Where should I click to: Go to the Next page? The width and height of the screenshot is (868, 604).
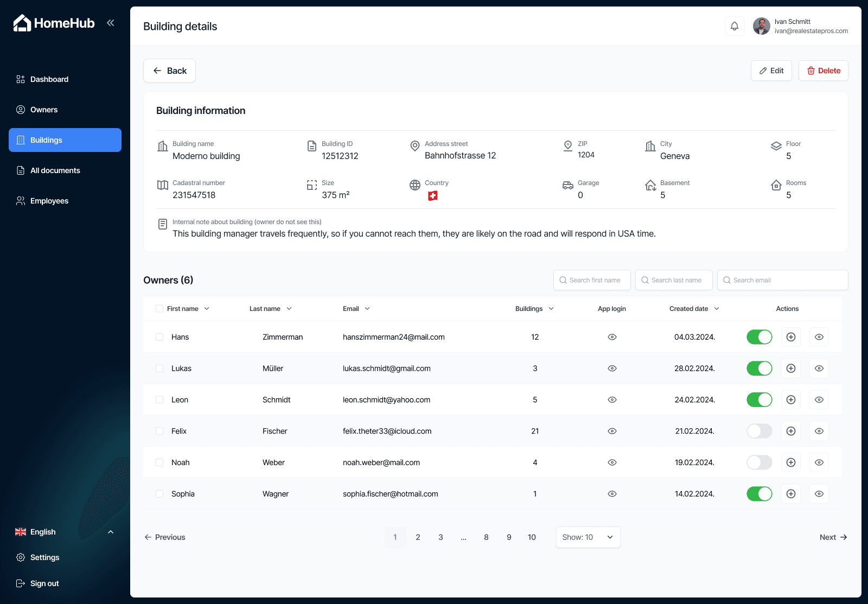(833, 537)
